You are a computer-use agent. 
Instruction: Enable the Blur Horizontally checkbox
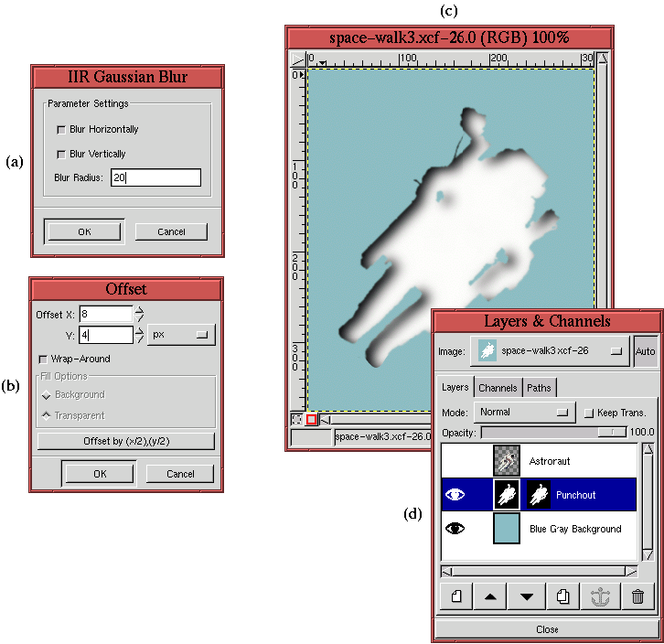pos(61,130)
